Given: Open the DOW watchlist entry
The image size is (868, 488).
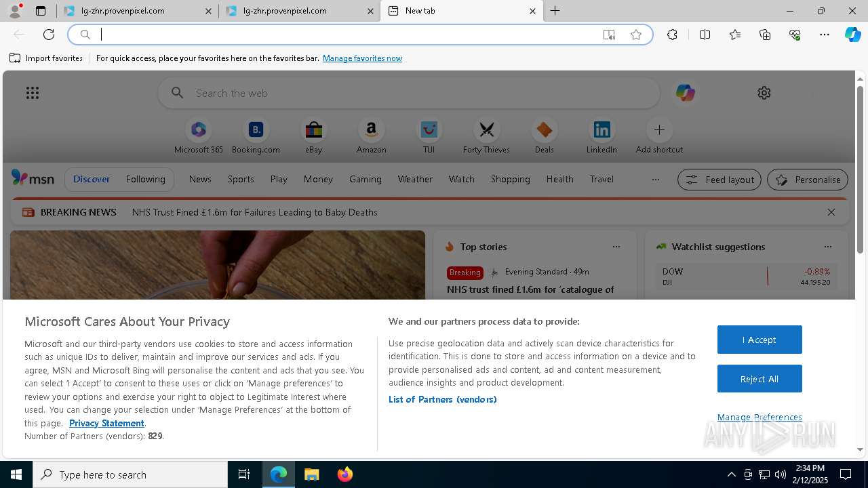Looking at the screenshot, I should (x=746, y=276).
